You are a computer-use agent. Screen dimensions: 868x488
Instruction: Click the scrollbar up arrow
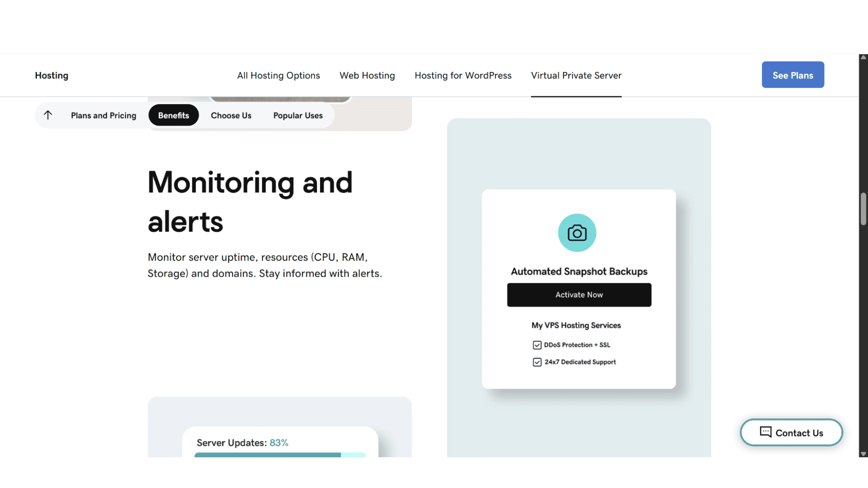tap(863, 57)
